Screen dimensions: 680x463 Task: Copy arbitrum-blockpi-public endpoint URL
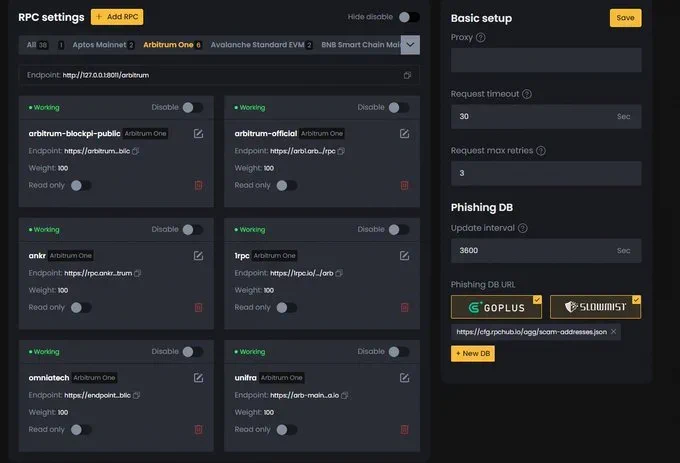tap(136, 151)
